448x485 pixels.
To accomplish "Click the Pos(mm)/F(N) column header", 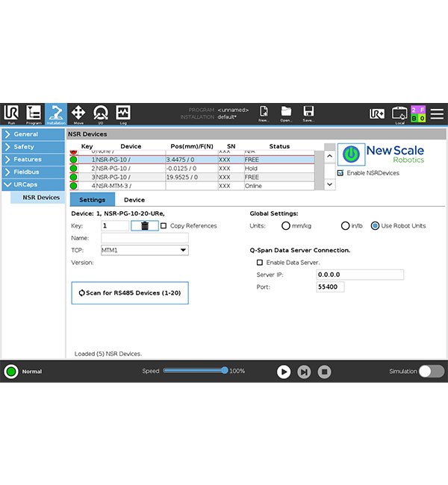I will click(192, 146).
